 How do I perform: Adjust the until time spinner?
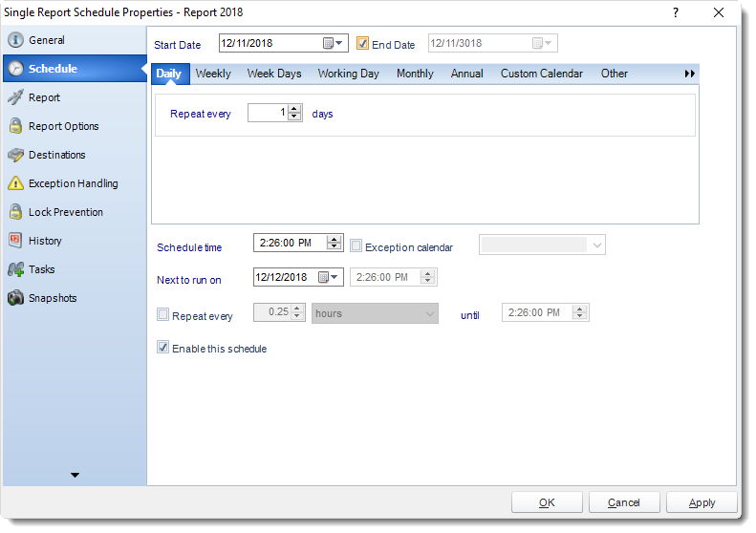[x=579, y=312]
